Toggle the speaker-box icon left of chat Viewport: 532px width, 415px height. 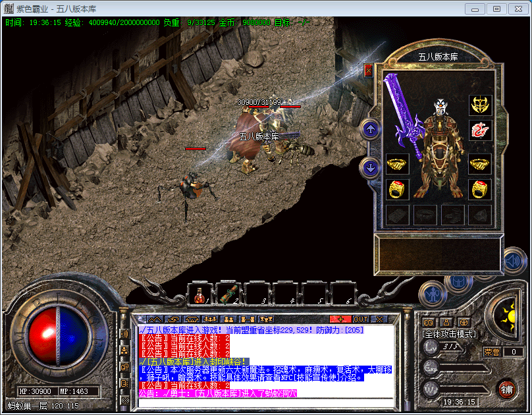pos(124,383)
